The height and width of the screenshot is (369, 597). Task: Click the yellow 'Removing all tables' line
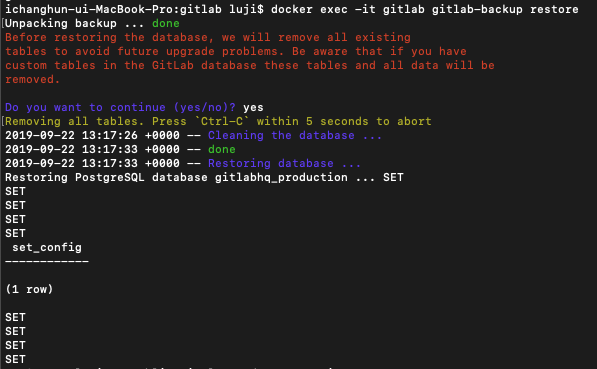[218, 121]
